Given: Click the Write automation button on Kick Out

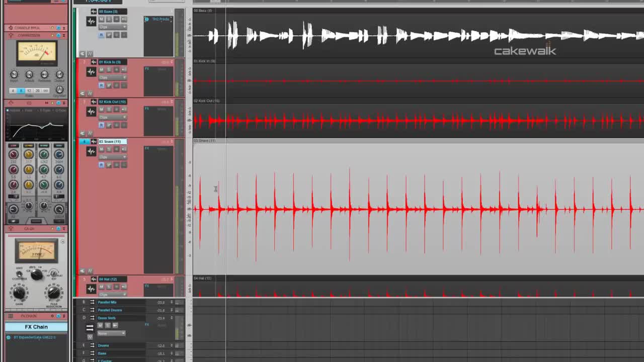Looking at the screenshot, I should tap(109, 125).
